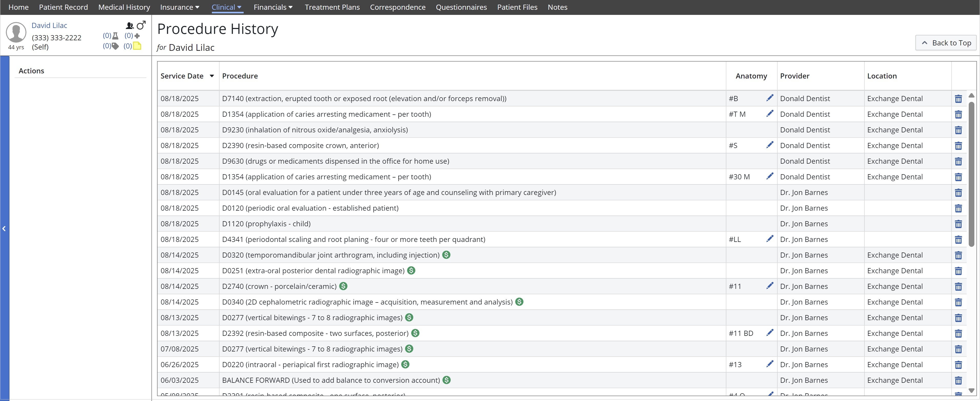The height and width of the screenshot is (401, 980).
Task: Click the medical cross alerts icon
Action: (137, 36)
